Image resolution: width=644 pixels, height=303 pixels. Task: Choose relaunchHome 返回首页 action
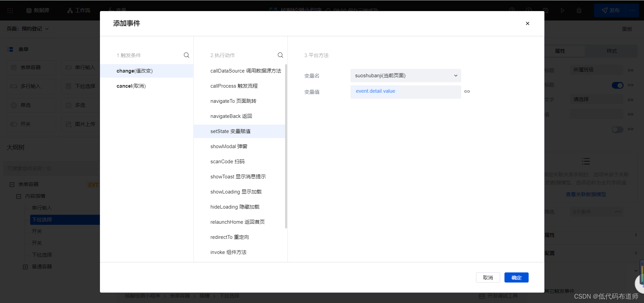(239, 222)
